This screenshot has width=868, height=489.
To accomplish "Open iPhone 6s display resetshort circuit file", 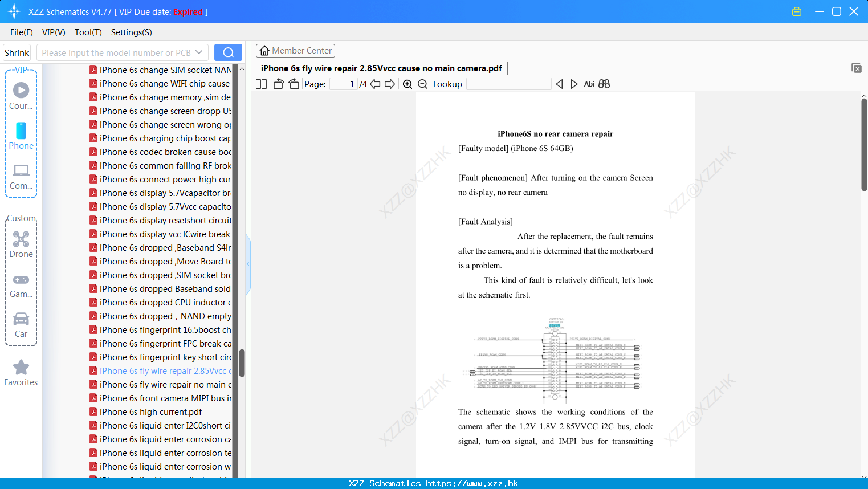I will coord(160,221).
